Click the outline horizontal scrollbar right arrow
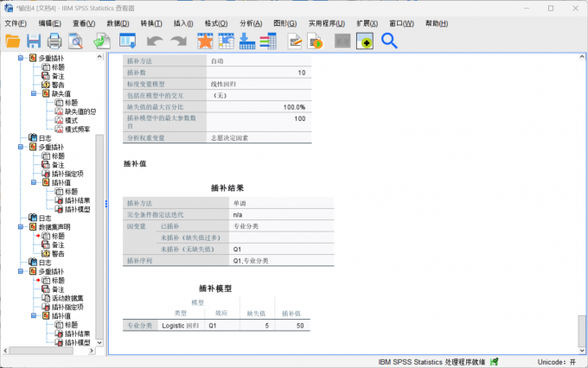 92,351
